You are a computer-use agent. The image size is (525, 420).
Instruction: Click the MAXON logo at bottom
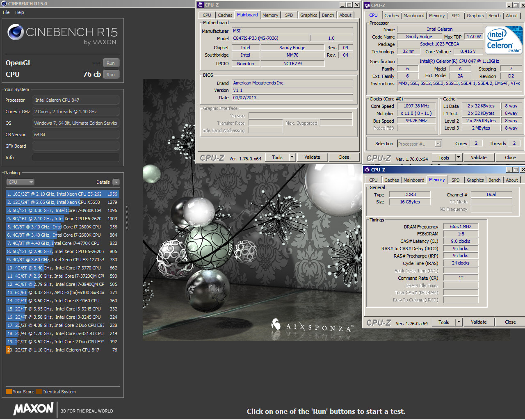pos(33,409)
